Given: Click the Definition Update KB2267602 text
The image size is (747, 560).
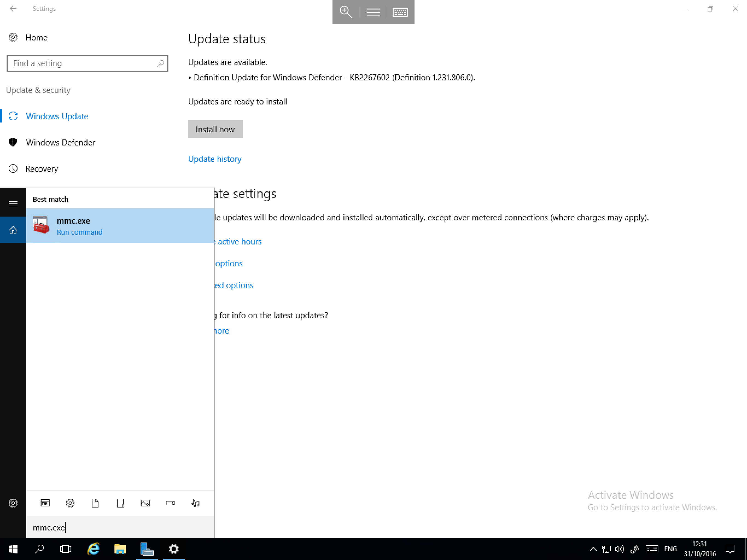Looking at the screenshot, I should pyautogui.click(x=332, y=78).
